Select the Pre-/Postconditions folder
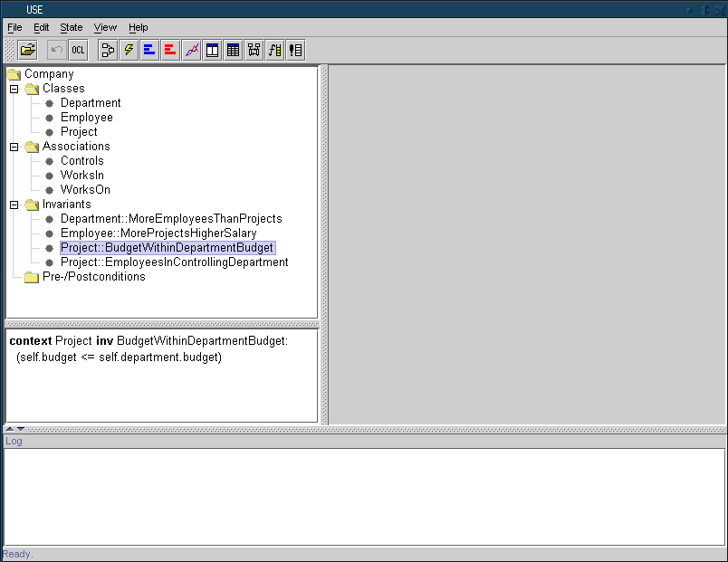 point(93,277)
